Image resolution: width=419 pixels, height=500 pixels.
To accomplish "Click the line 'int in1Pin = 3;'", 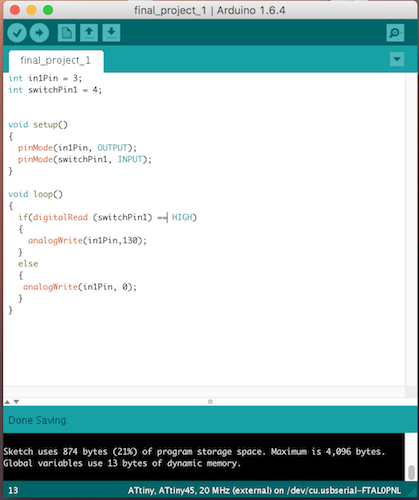I will click(x=45, y=78).
